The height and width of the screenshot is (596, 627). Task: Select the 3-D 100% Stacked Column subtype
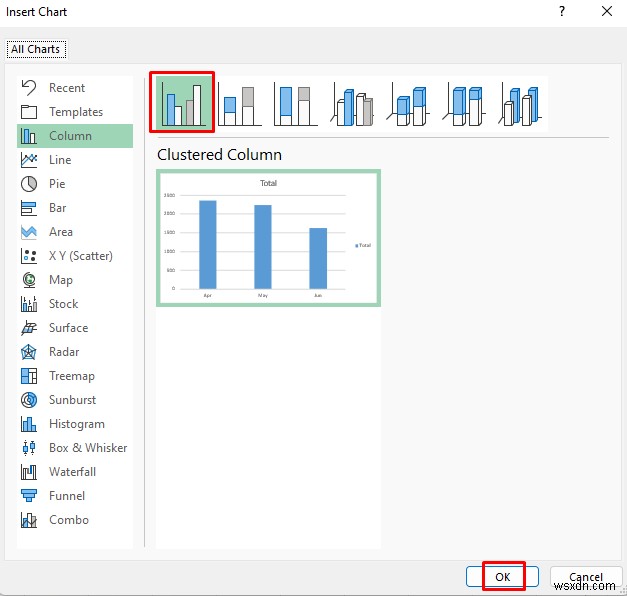[463, 104]
